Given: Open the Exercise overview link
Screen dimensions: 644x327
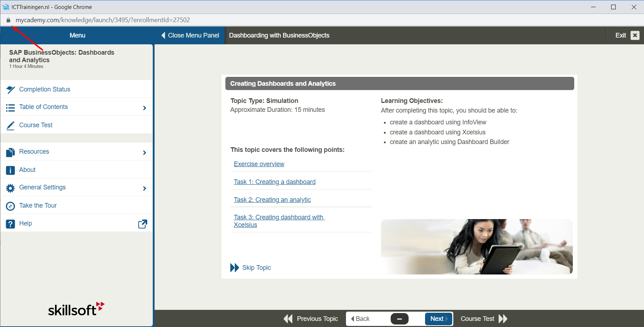Looking at the screenshot, I should click(259, 164).
